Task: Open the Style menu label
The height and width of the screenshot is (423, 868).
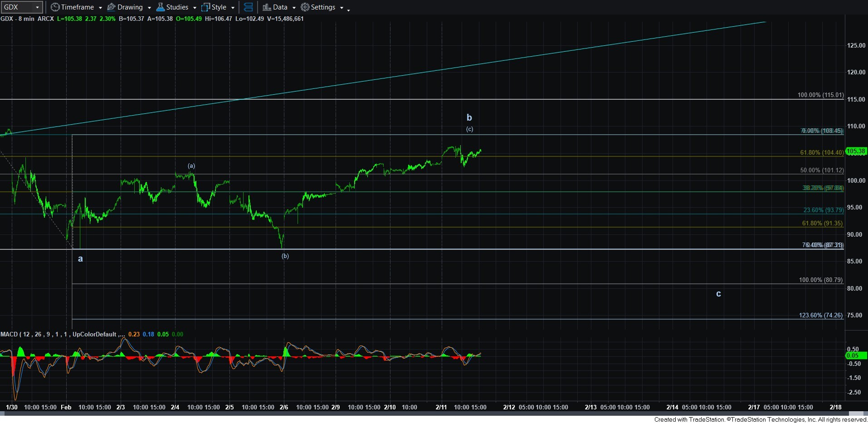Action: pyautogui.click(x=219, y=7)
